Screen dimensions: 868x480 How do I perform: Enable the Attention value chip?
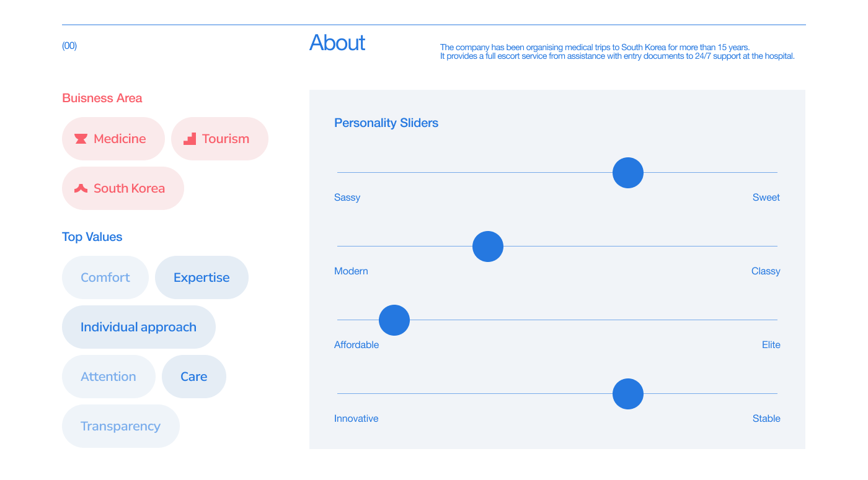pos(108,377)
